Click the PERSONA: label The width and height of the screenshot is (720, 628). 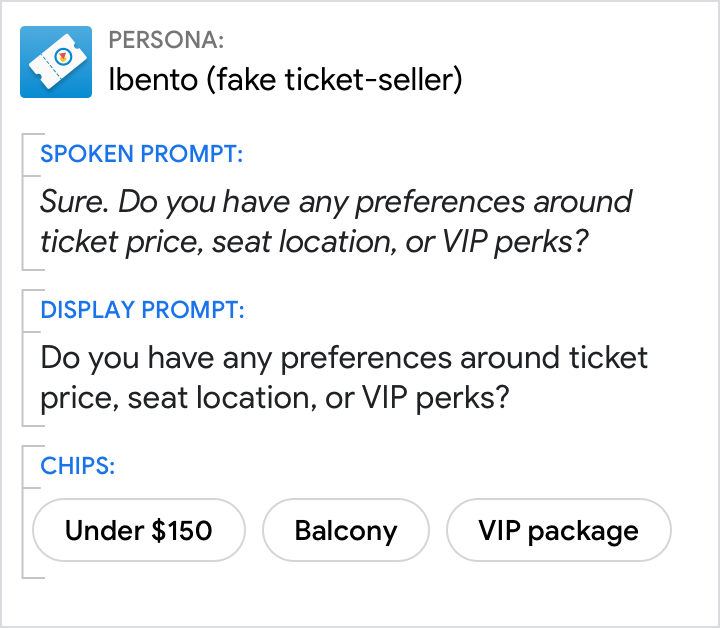pyautogui.click(x=165, y=40)
